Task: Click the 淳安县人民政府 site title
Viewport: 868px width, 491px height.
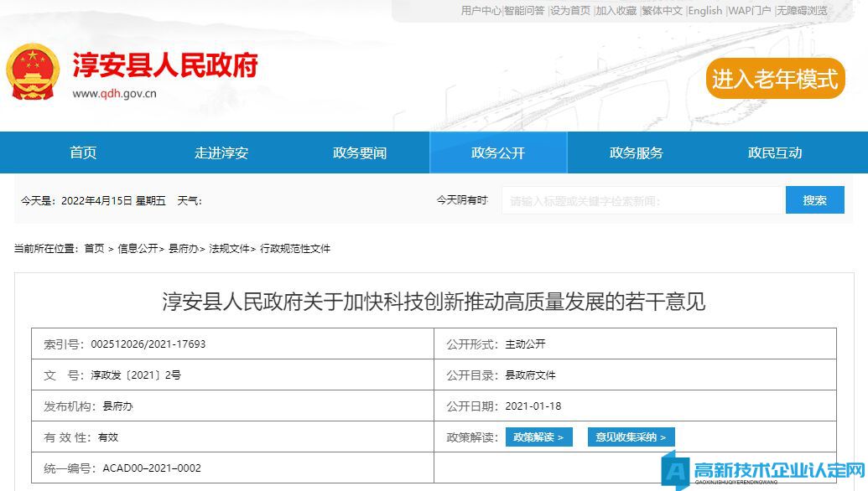Action: coord(165,65)
